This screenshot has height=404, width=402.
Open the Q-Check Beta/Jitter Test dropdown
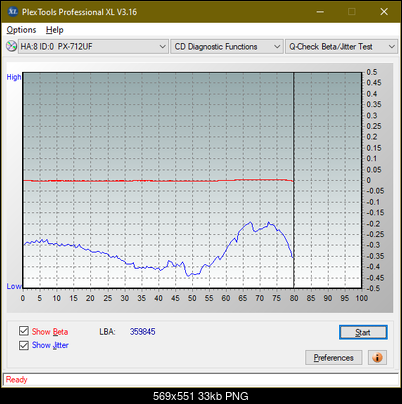341,47
